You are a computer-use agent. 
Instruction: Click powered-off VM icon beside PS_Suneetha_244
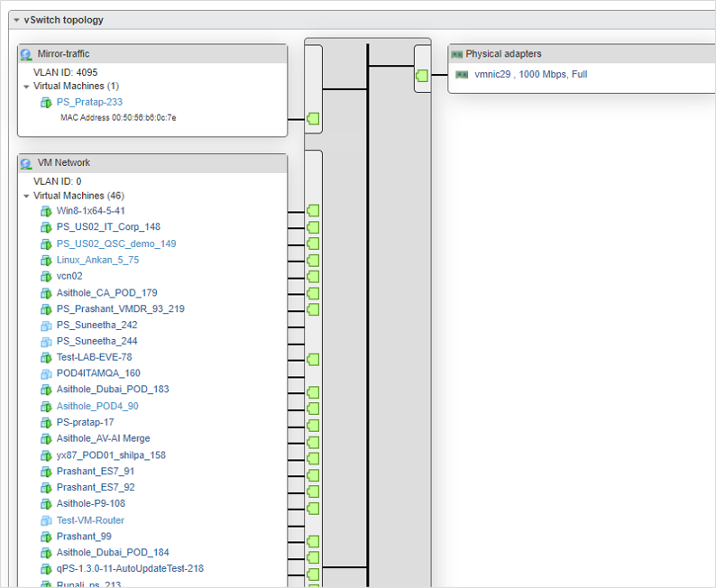(x=46, y=342)
